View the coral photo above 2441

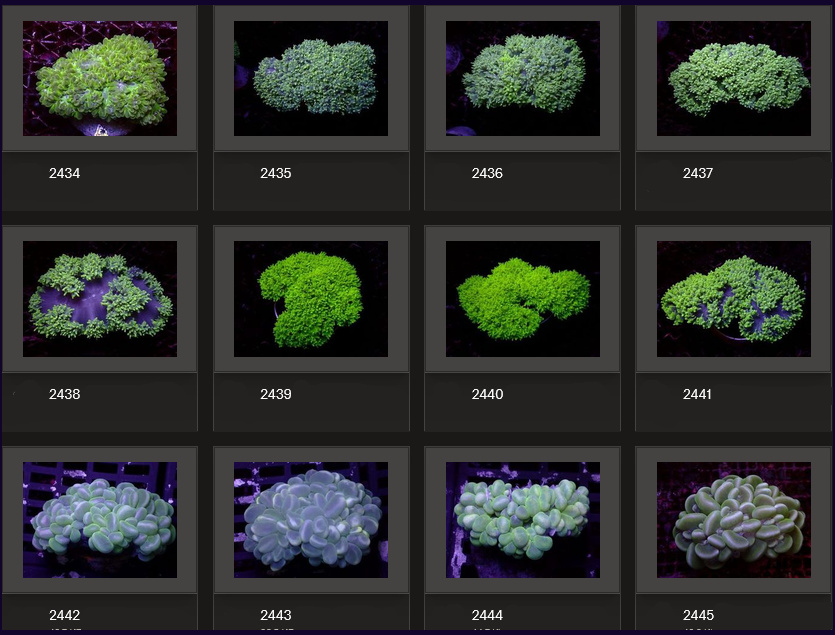coord(734,299)
